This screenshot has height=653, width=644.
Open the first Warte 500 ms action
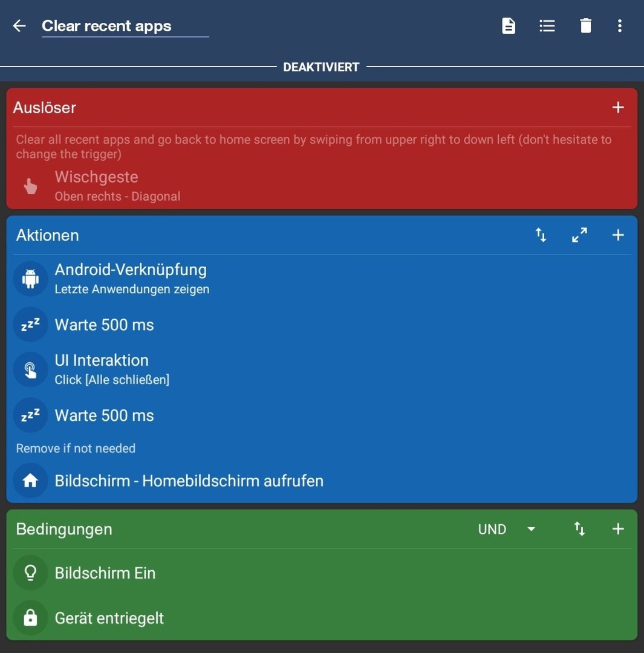(x=322, y=325)
